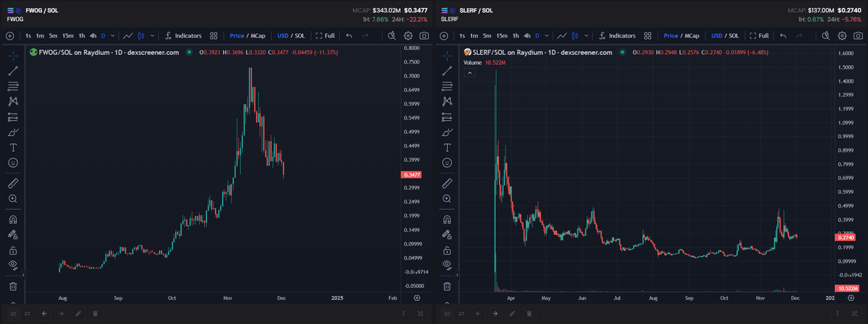Undo last action on FWOG chart
868x324 pixels.
(x=349, y=35)
